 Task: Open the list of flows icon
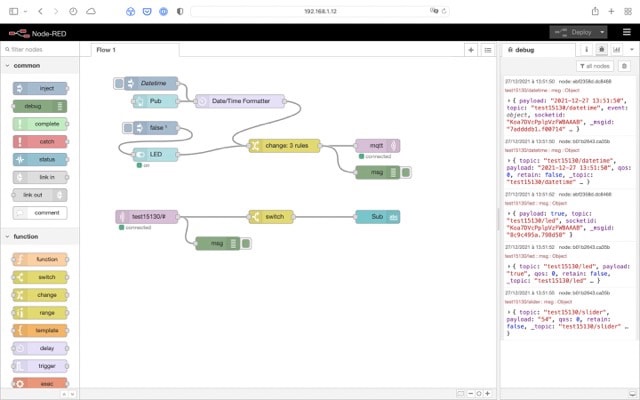coord(487,49)
